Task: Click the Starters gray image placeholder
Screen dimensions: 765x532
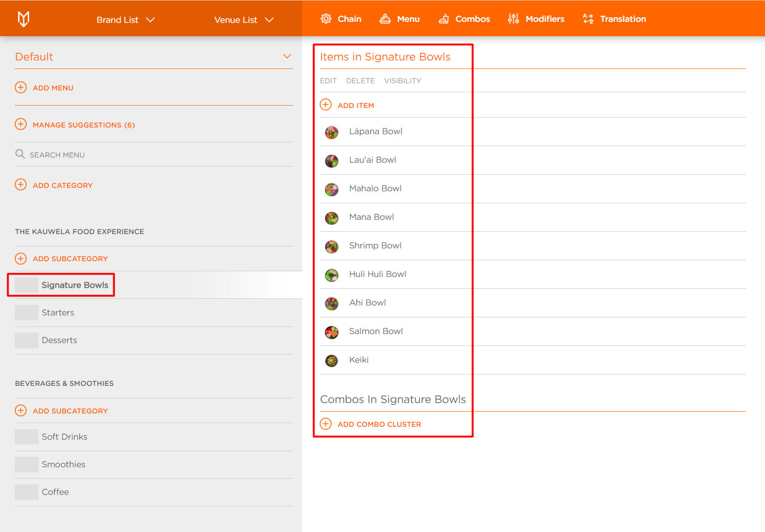Action: click(x=27, y=313)
